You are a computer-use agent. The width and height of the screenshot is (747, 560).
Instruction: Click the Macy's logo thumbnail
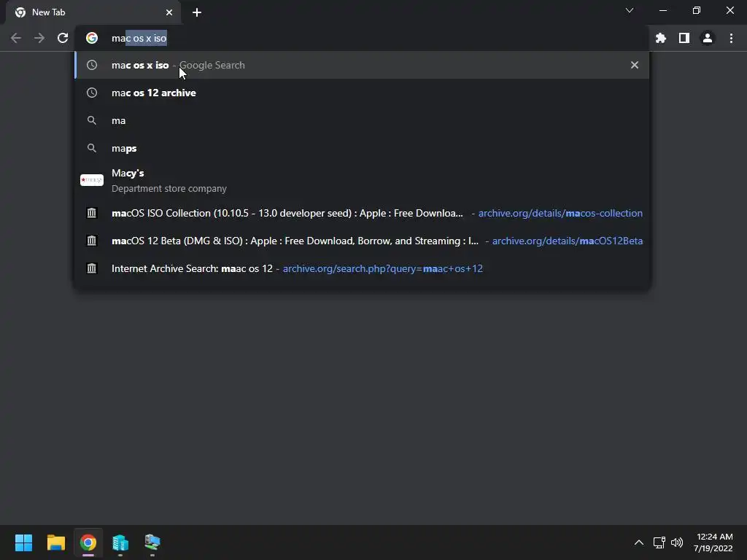point(92,180)
